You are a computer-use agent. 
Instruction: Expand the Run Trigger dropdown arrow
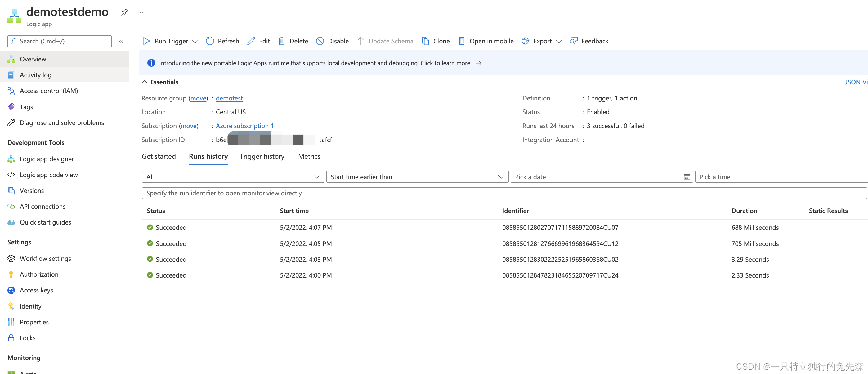pos(195,42)
